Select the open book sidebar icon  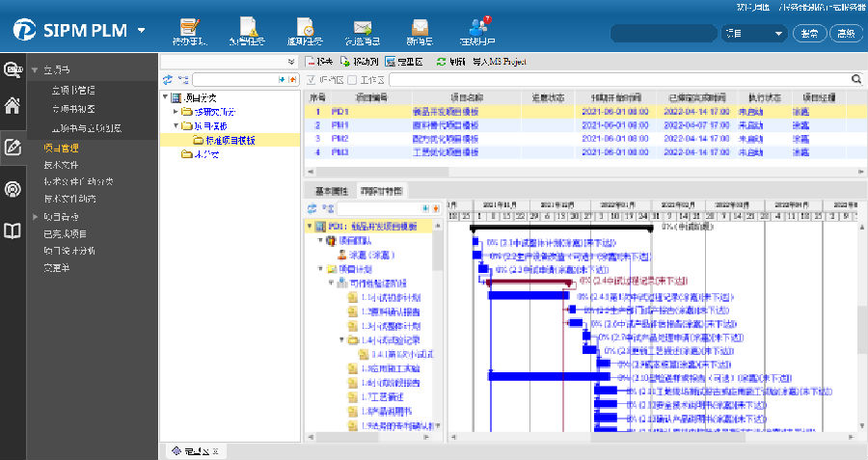13,230
